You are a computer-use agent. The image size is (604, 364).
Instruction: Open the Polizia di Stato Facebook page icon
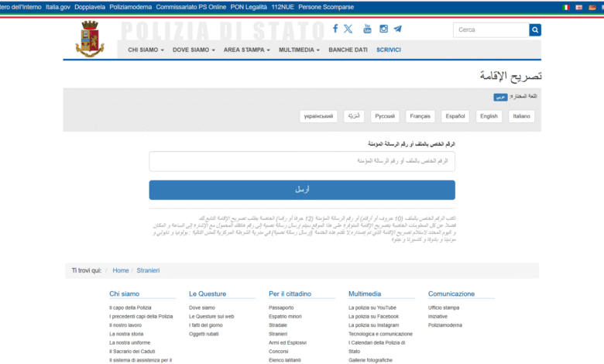335,29
